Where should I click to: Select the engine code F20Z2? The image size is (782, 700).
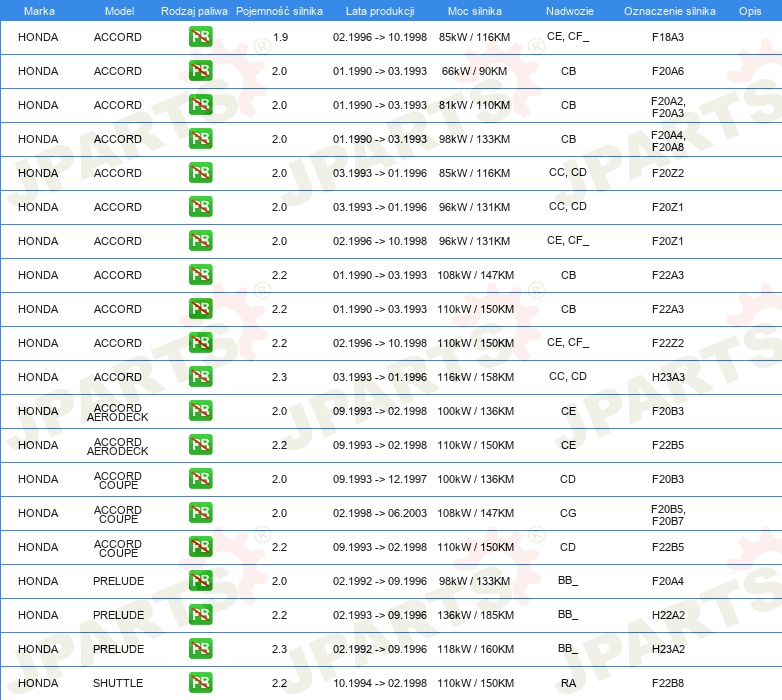668,173
